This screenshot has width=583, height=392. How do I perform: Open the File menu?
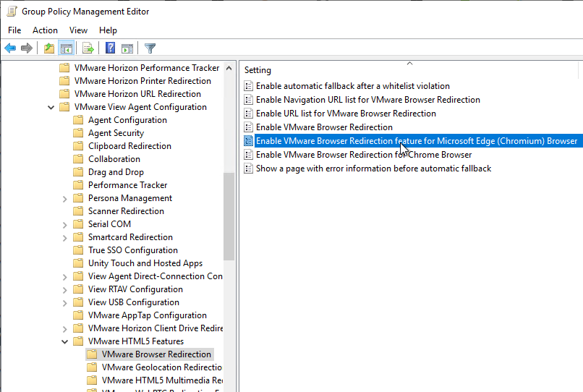tap(14, 30)
